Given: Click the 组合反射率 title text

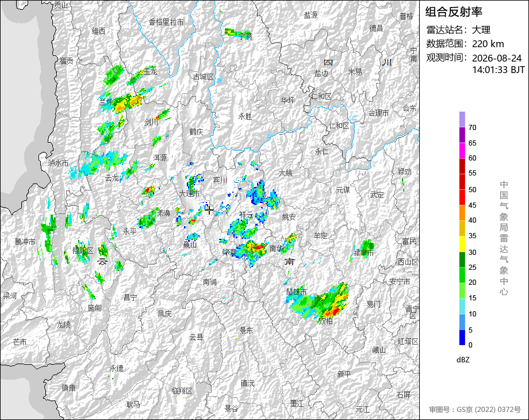Looking at the screenshot, I should (454, 12).
